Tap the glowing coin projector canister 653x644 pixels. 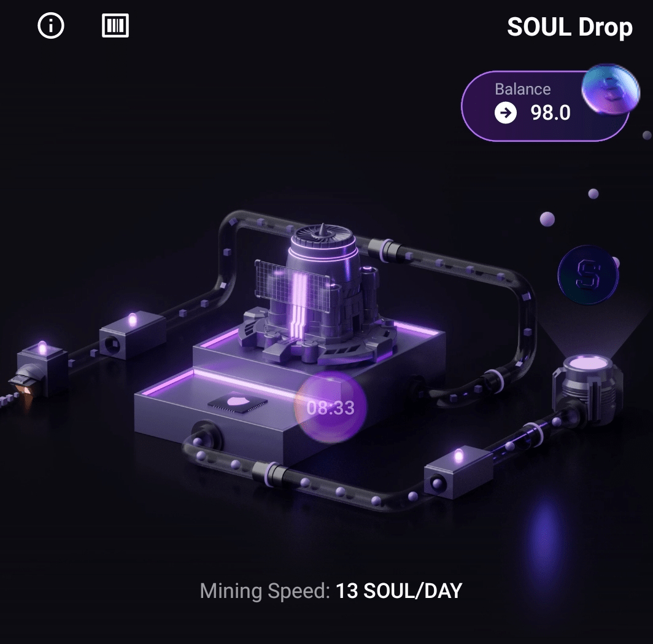[587, 389]
